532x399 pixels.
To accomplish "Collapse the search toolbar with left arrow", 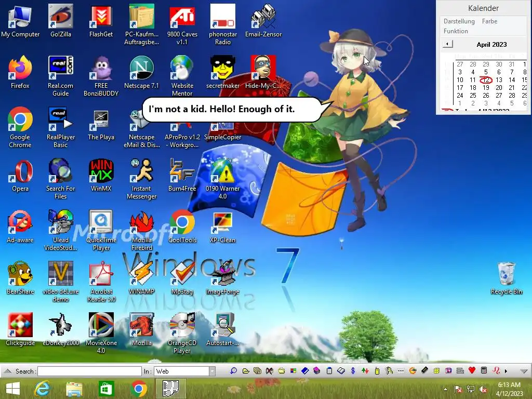I will coord(7,371).
